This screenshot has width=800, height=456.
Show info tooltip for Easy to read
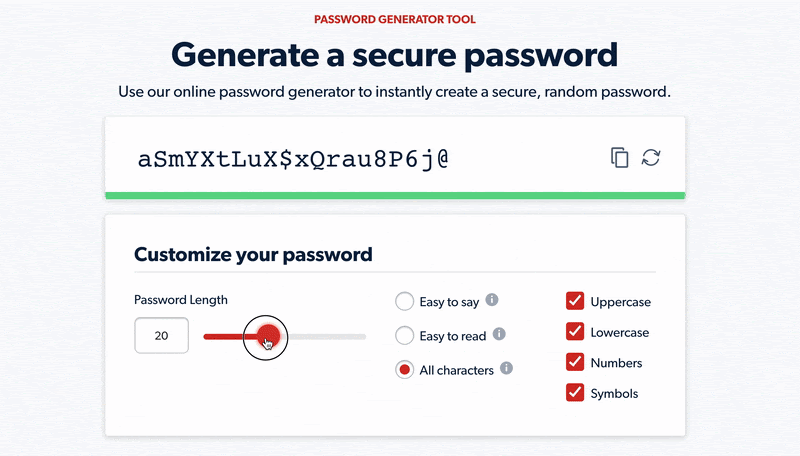coord(499,335)
